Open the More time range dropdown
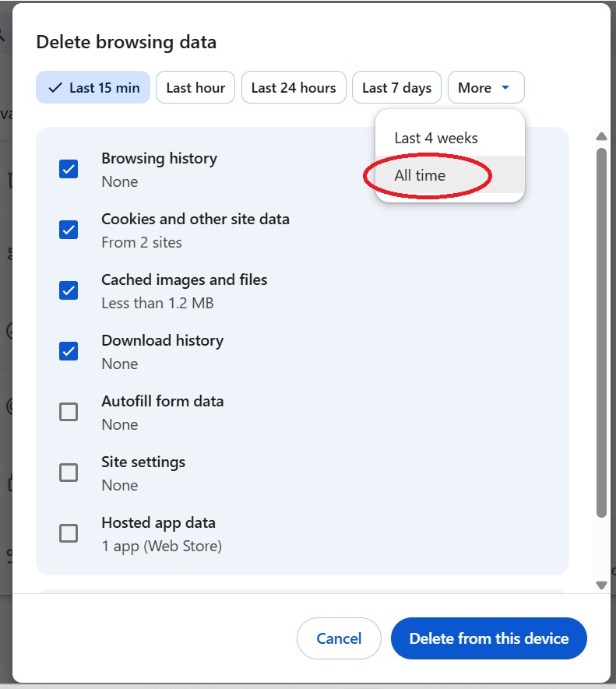The height and width of the screenshot is (689, 616). (486, 87)
